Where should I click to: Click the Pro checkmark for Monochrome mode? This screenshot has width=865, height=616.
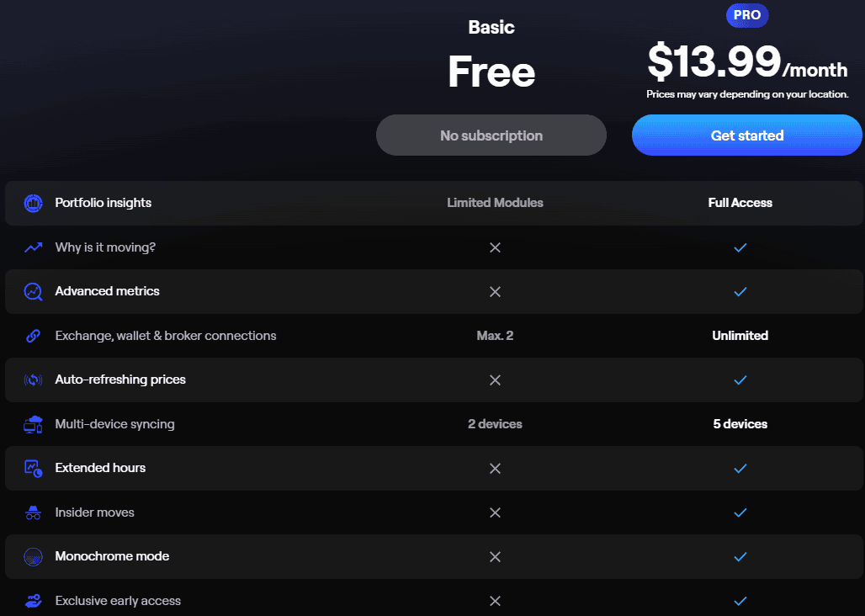pyautogui.click(x=740, y=556)
